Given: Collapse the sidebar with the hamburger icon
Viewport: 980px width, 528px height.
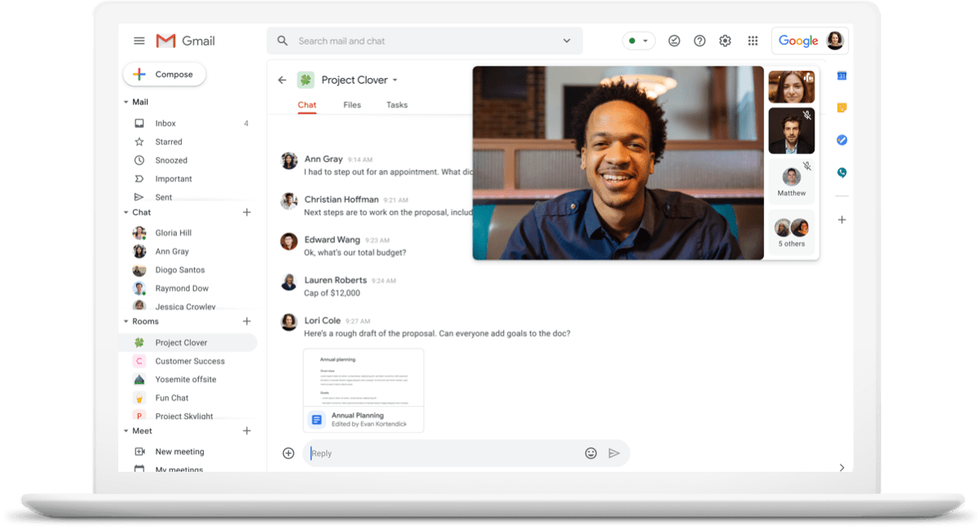Looking at the screenshot, I should (139, 40).
